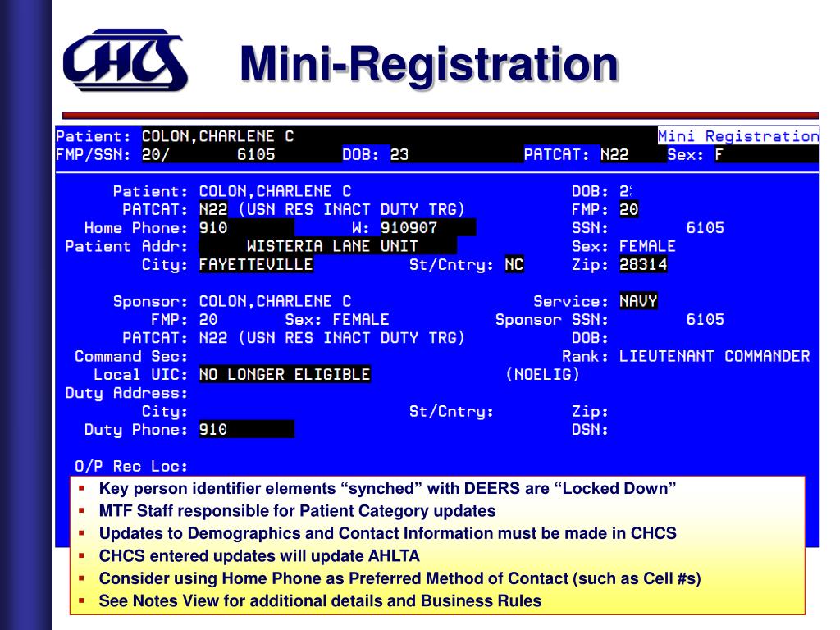Click the Mini Registration screen label
The height and width of the screenshot is (630, 840).
coord(738,136)
